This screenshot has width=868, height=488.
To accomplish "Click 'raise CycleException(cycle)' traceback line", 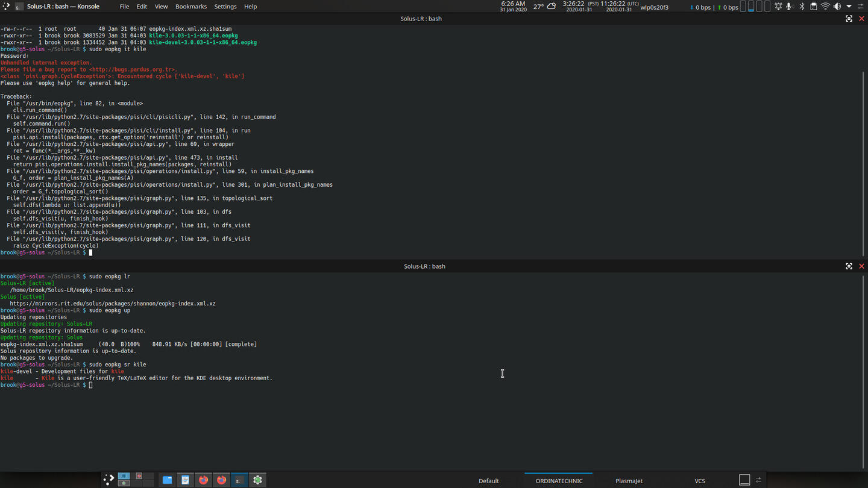I will (x=56, y=246).
